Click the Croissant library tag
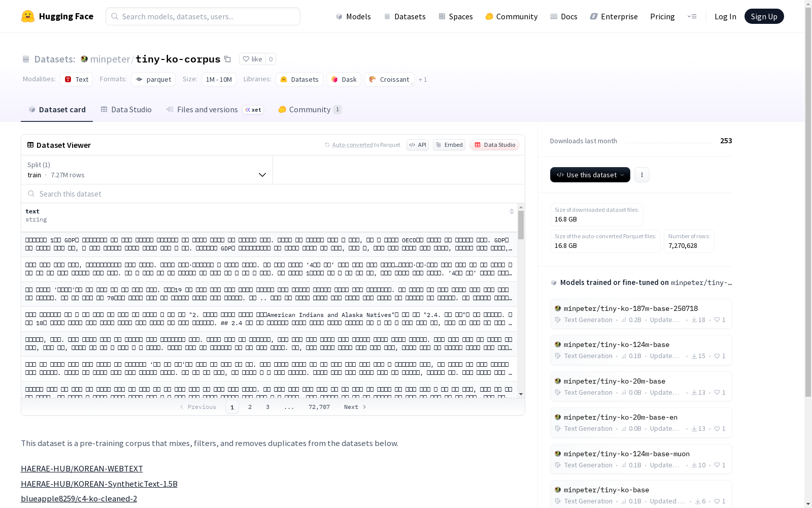Image resolution: width=812 pixels, height=508 pixels. [389, 79]
